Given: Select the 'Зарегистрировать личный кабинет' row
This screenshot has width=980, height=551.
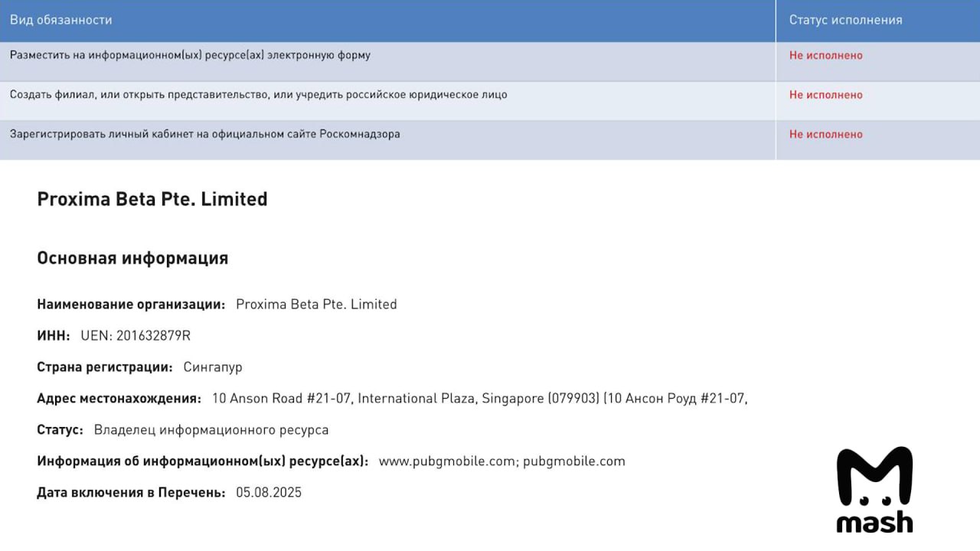Looking at the screenshot, I should 204,134.
